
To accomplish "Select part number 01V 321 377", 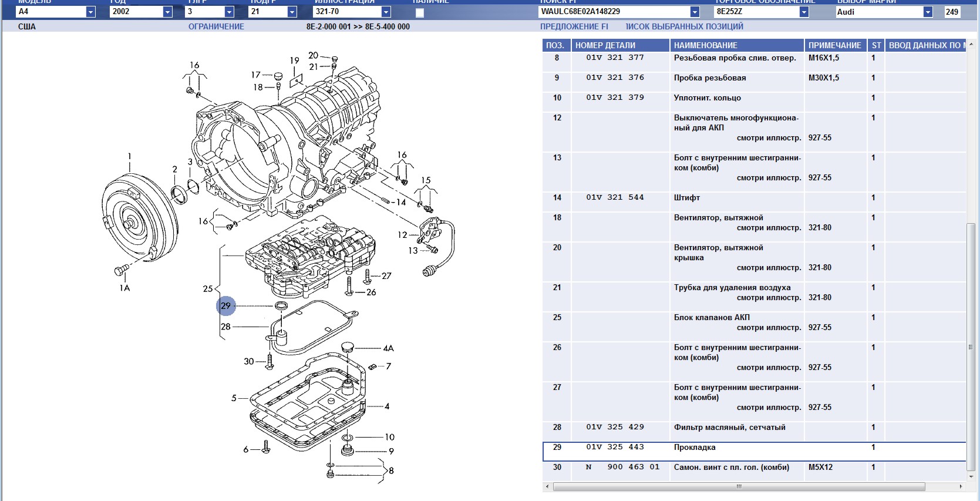I will point(615,58).
